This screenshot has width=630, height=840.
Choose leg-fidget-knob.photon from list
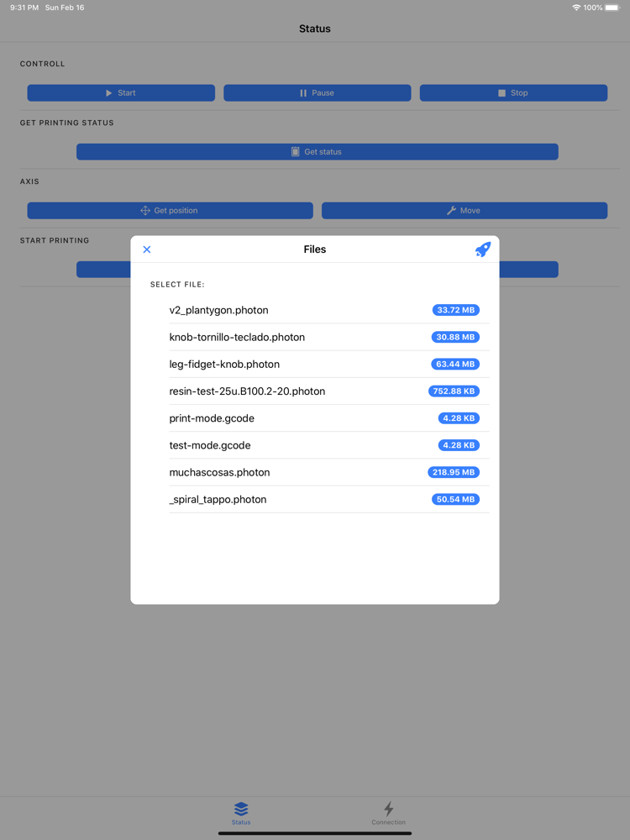[x=329, y=365]
